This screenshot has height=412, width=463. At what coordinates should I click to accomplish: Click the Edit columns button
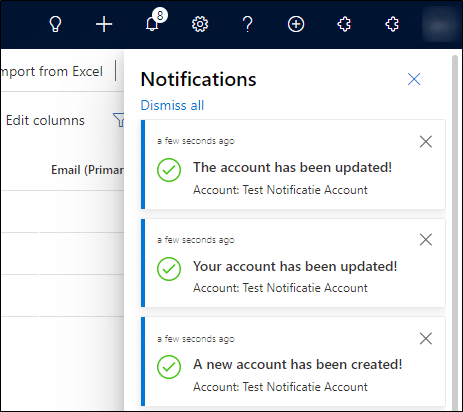click(x=45, y=120)
